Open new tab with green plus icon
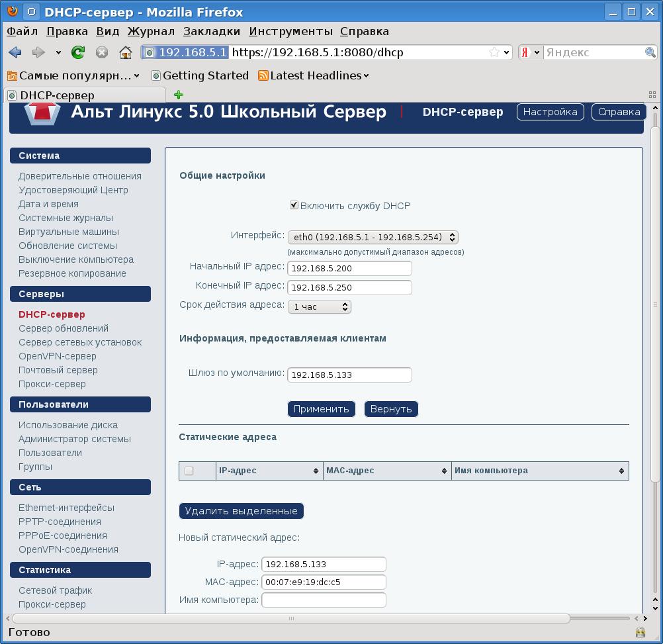Screen dimensions: 663x644 click(x=178, y=95)
